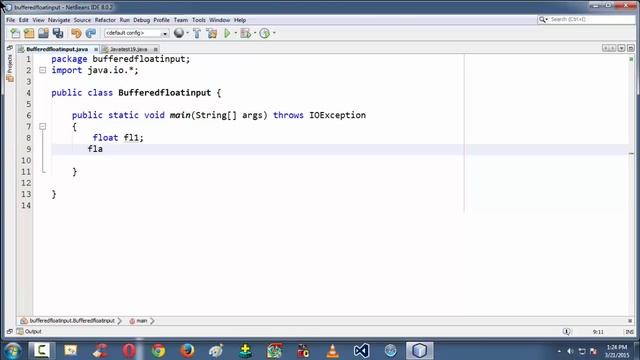The width and height of the screenshot is (640, 360).
Task: Click the globe browser icon in toolbar
Action: pos(179,33)
